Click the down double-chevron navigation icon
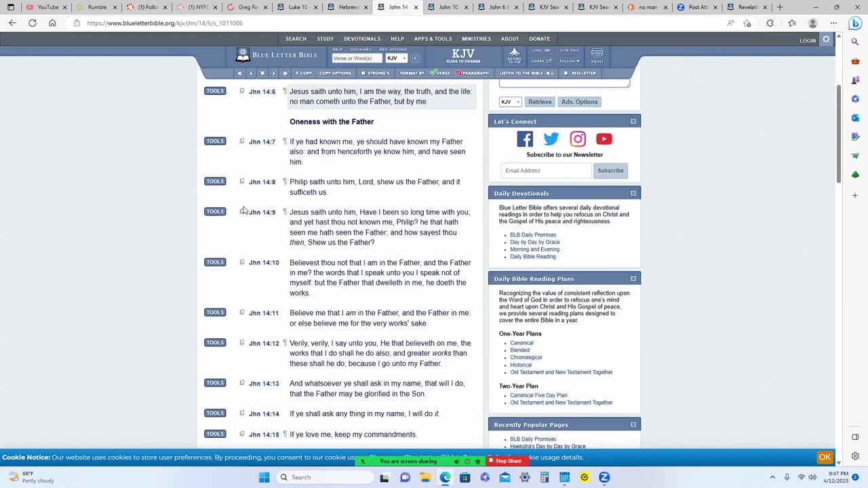Viewport: 868px width, 488px height. click(262, 73)
